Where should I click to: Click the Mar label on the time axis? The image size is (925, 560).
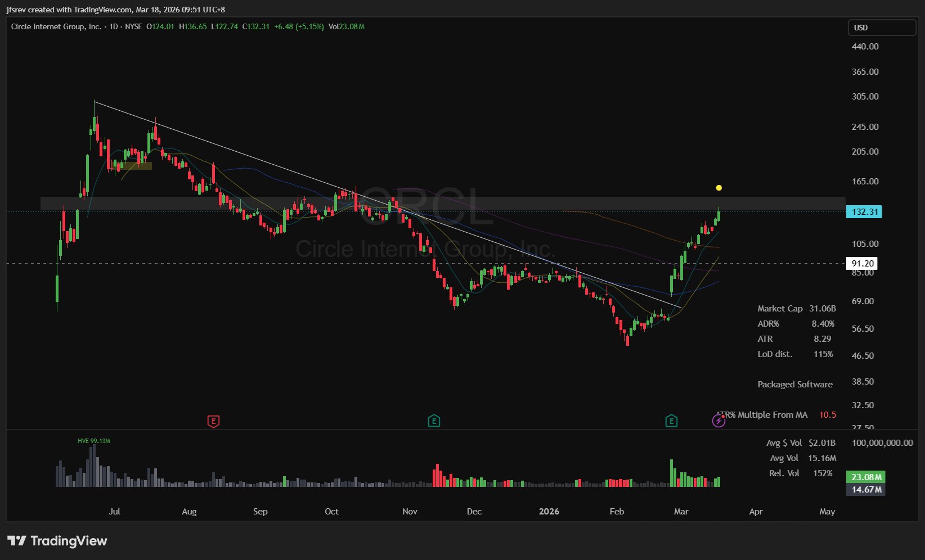point(681,512)
